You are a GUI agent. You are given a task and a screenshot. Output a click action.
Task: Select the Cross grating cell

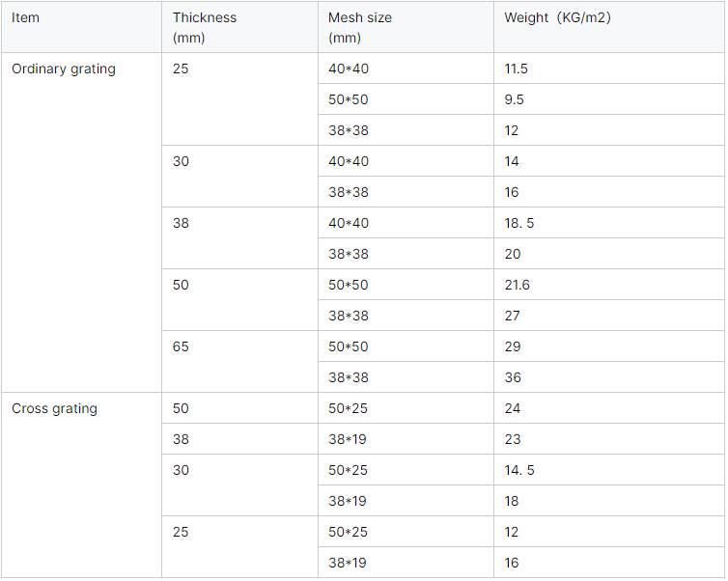click(x=54, y=408)
